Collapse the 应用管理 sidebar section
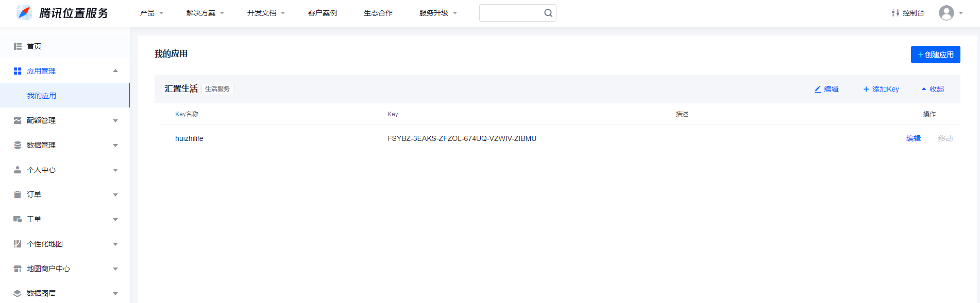 tap(115, 71)
